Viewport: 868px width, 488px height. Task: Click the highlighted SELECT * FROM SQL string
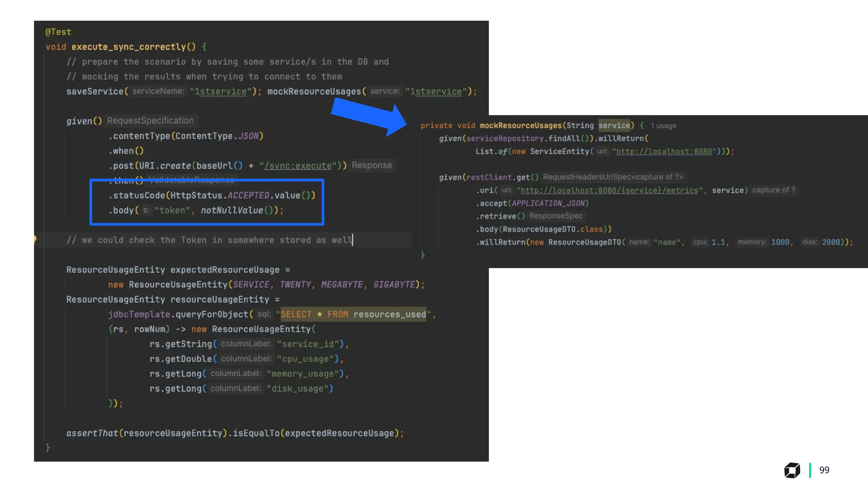coord(353,314)
